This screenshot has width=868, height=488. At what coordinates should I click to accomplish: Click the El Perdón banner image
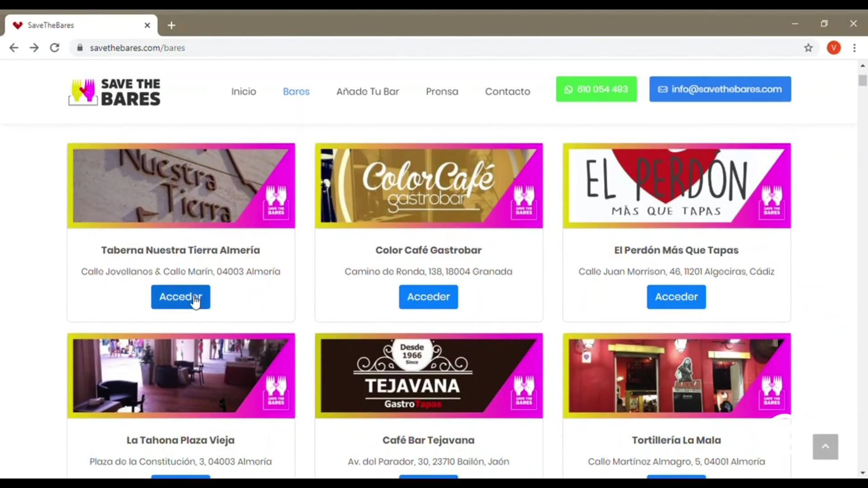pyautogui.click(x=676, y=186)
